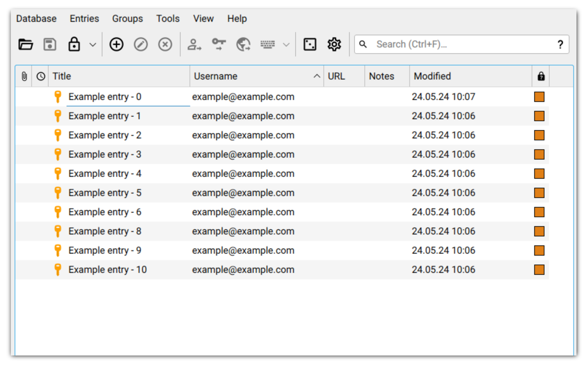
Task: Open a database file
Action: [25, 44]
